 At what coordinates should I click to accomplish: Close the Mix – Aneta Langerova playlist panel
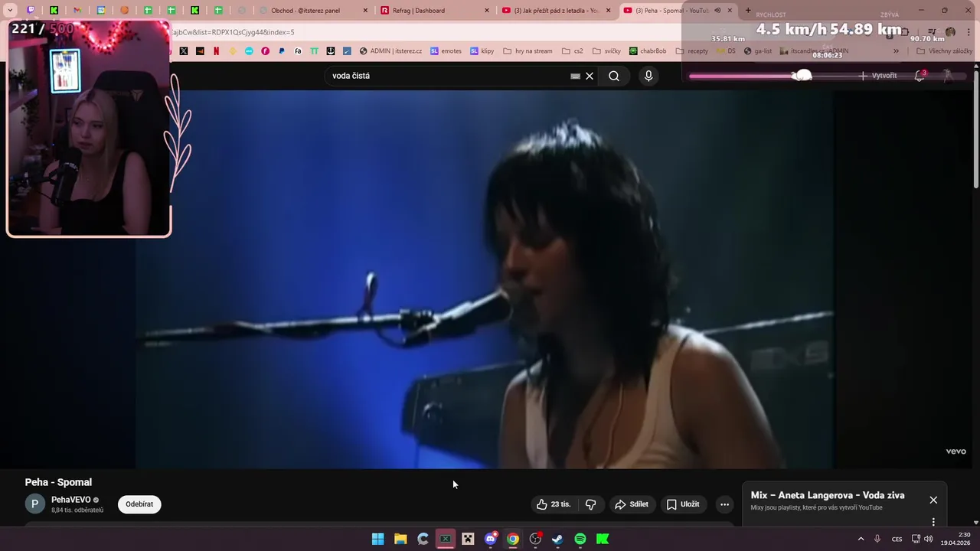933,500
